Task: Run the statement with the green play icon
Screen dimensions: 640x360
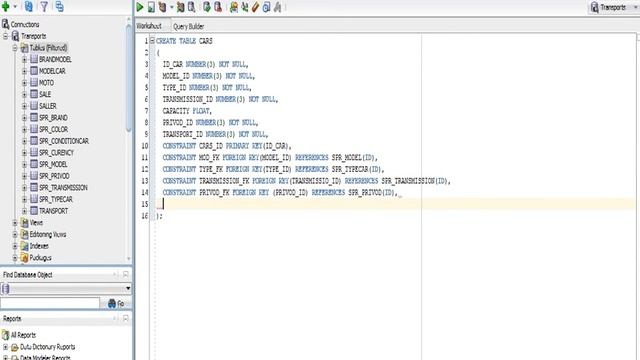Action: (x=140, y=7)
